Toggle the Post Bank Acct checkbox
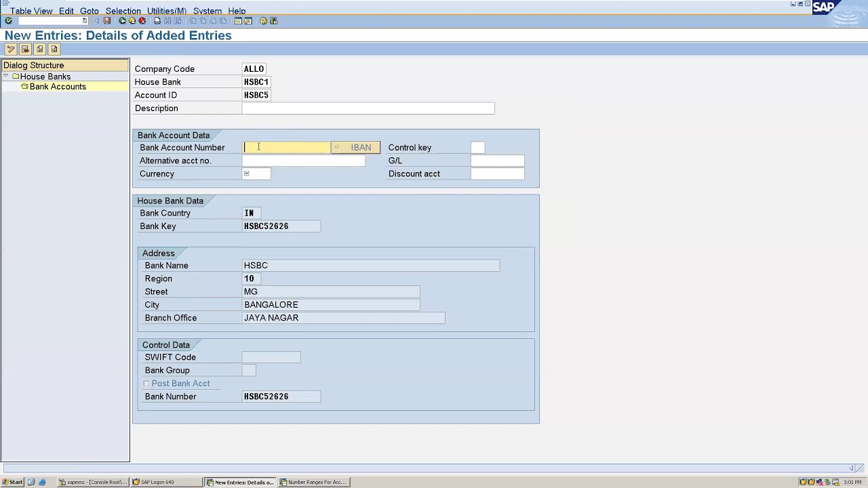868x488 pixels. 146,384
